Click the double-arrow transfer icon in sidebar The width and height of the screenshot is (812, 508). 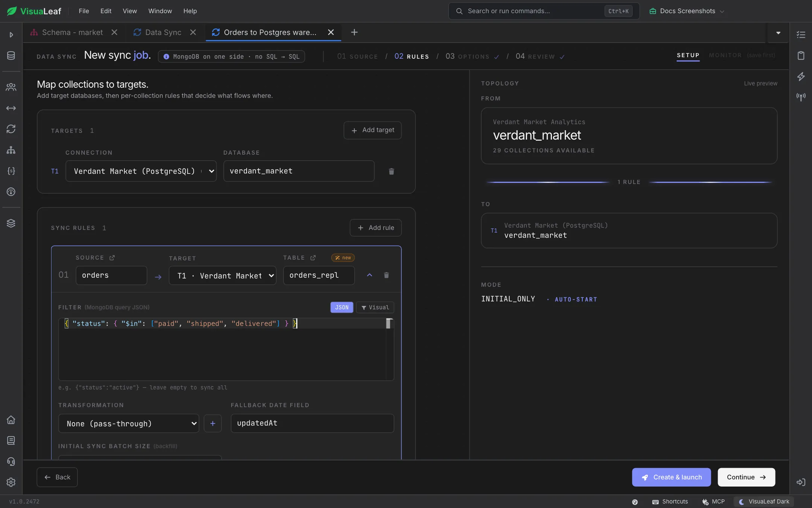click(11, 108)
